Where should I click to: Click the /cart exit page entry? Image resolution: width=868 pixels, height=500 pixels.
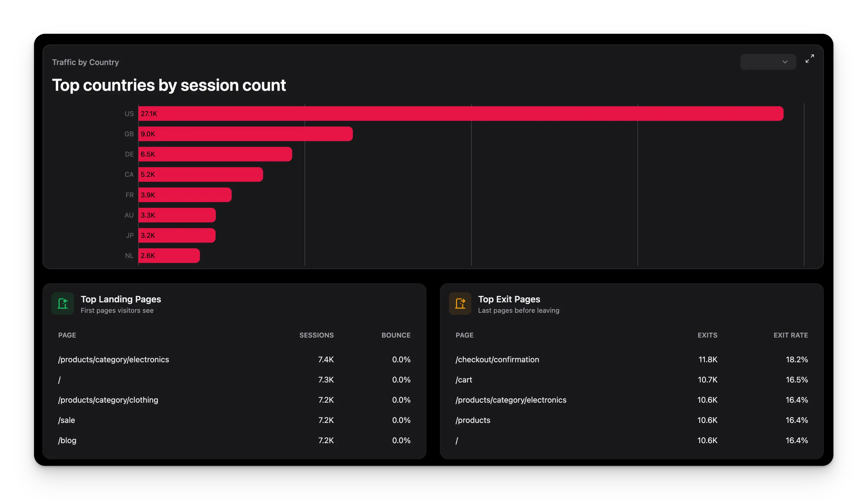(464, 380)
